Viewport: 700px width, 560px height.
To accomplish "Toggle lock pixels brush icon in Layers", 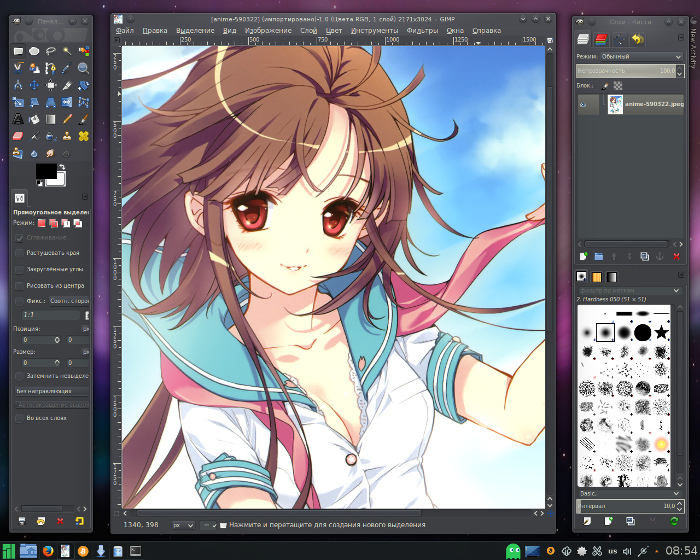I will pyautogui.click(x=605, y=86).
